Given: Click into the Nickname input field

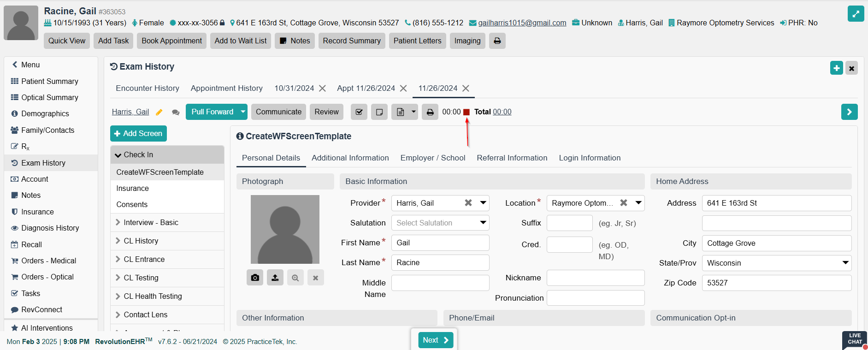Looking at the screenshot, I should click(595, 278).
